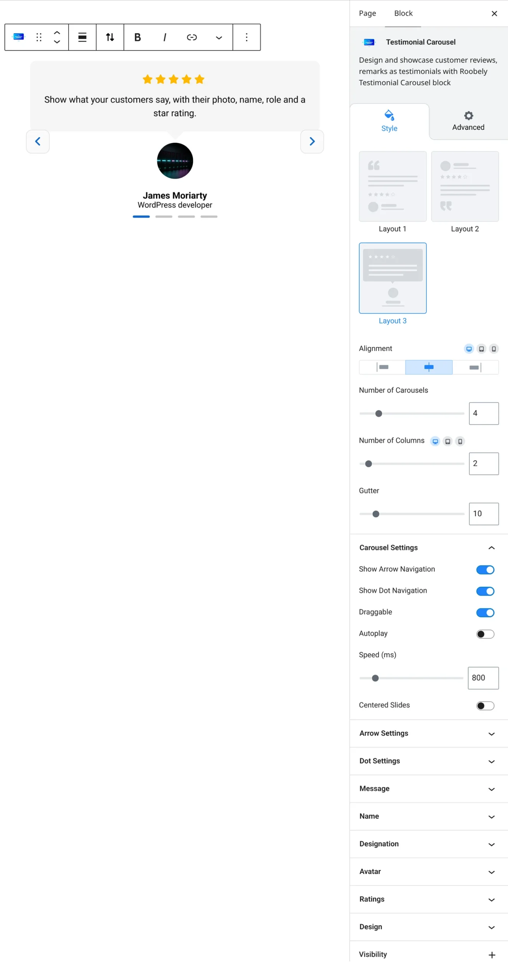Click the up-down arrows toolbar icon
The width and height of the screenshot is (508, 980).
click(x=110, y=37)
